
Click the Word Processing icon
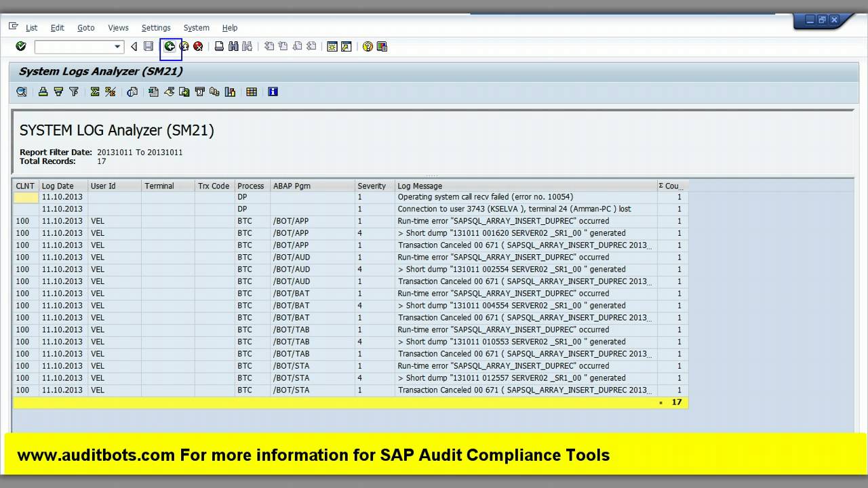(x=169, y=91)
